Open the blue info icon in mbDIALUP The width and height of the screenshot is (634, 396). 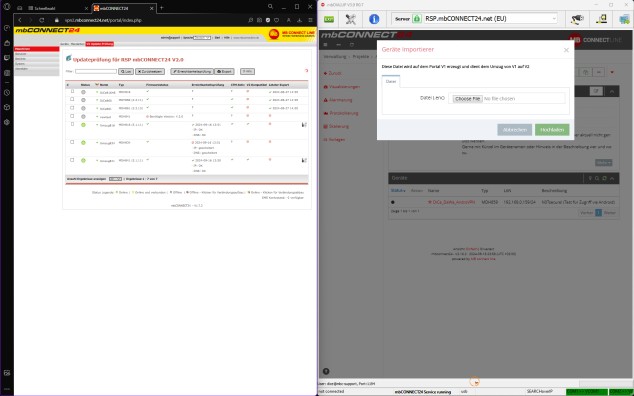point(374,19)
